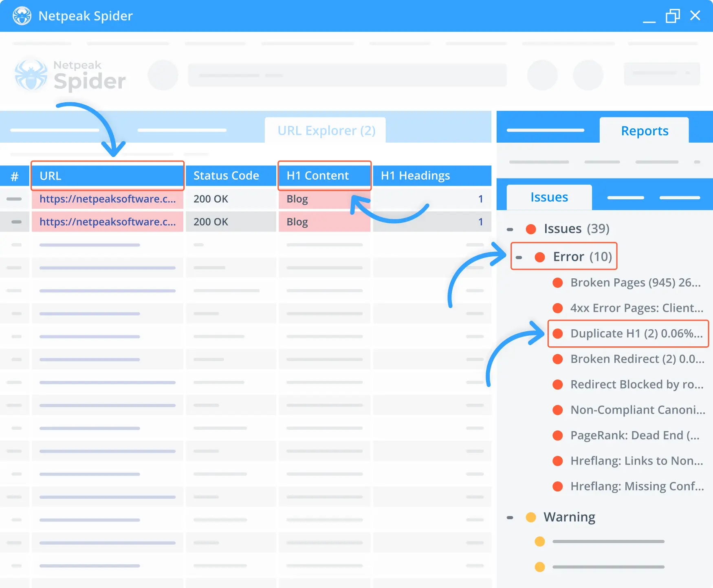
Task: Click the second row Blog H1 cell
Action: coord(324,222)
